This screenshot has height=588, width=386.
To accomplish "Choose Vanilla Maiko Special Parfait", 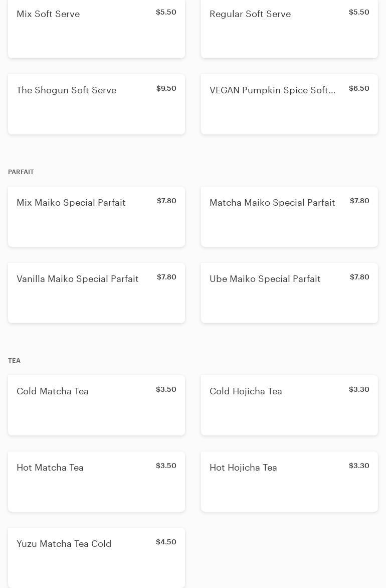I will point(96,293).
